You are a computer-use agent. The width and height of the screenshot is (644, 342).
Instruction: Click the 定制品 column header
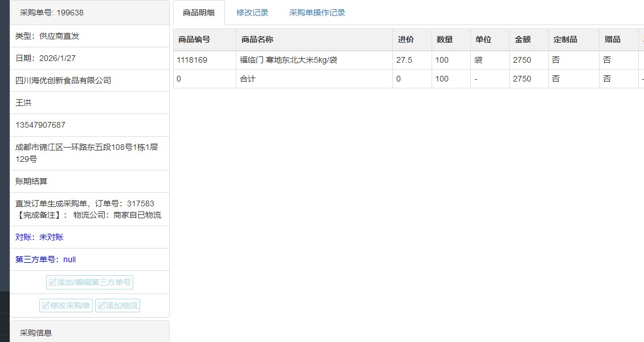tap(565, 40)
